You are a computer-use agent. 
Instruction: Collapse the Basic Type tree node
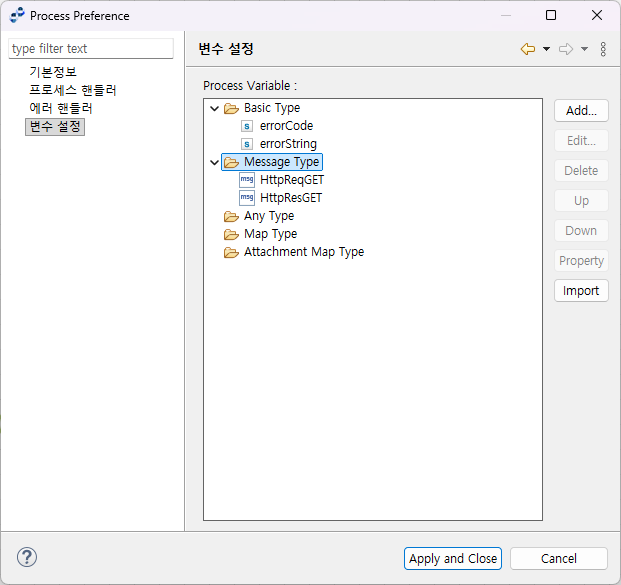[214, 108]
